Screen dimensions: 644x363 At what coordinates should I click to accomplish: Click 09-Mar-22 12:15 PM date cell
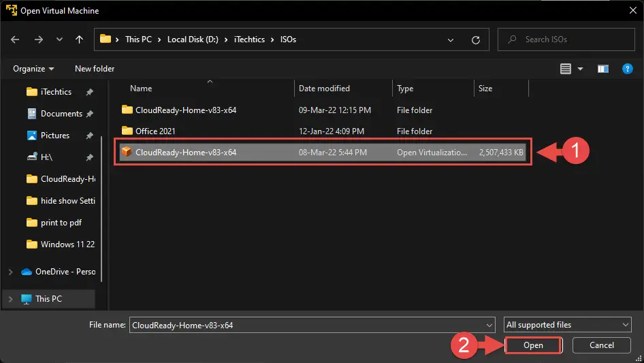335,110
